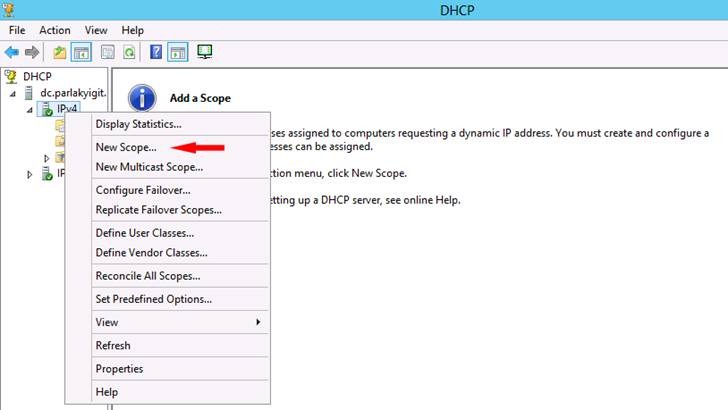This screenshot has height=410, width=728.
Task: Open Properties from the context menu
Action: pos(119,369)
